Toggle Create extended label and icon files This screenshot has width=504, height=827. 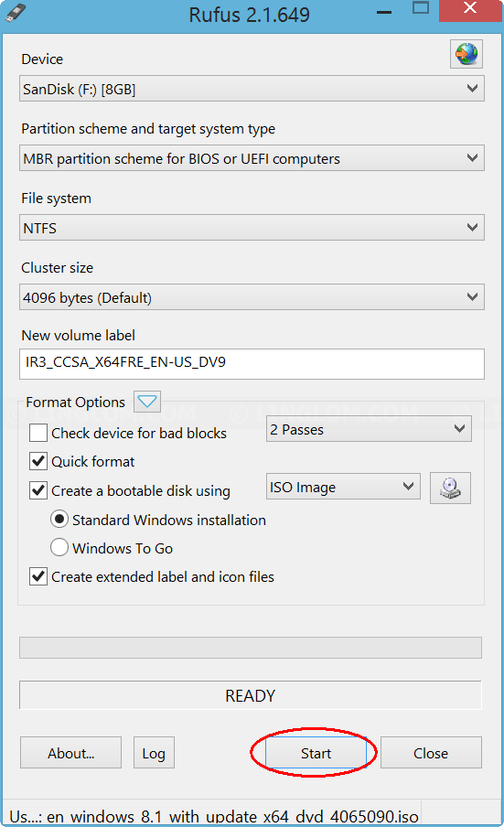(x=38, y=576)
